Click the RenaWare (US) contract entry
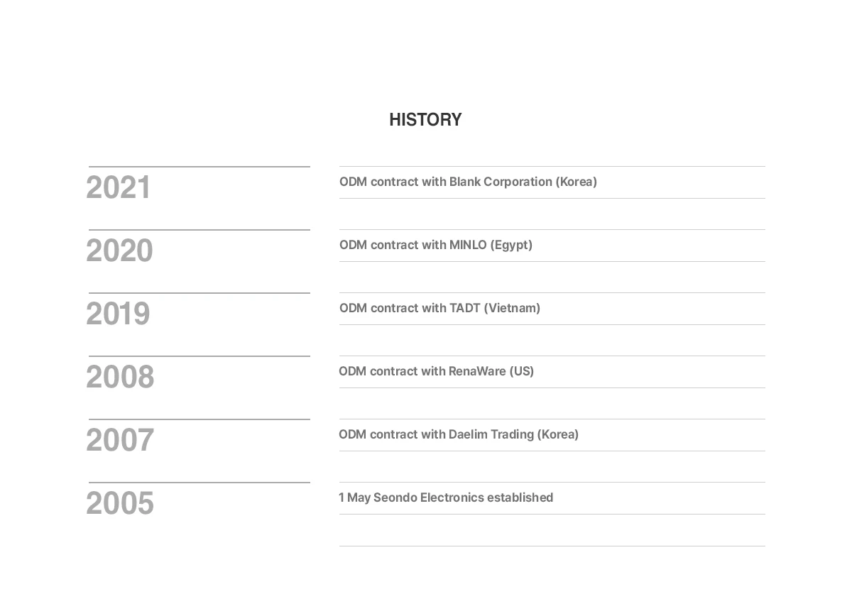The width and height of the screenshot is (852, 616). [x=436, y=371]
